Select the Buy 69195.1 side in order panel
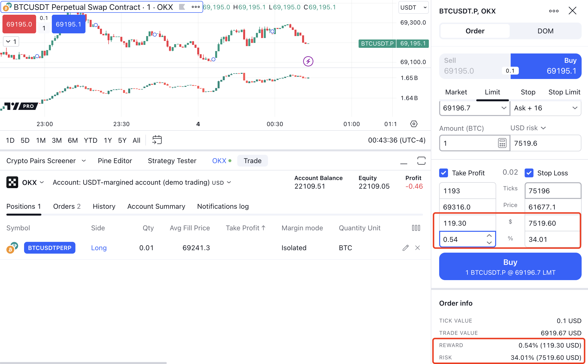Viewport: 588px width, 364px height. pyautogui.click(x=546, y=66)
